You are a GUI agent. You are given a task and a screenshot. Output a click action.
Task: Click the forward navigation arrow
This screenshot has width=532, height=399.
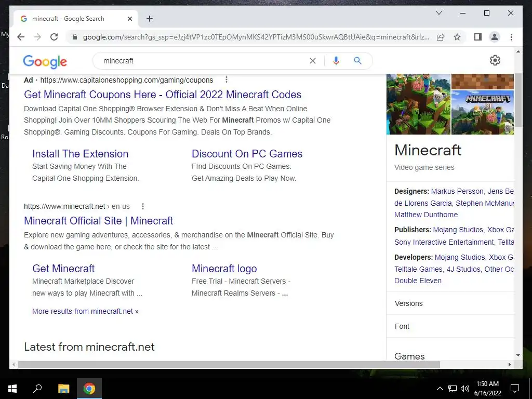37,37
